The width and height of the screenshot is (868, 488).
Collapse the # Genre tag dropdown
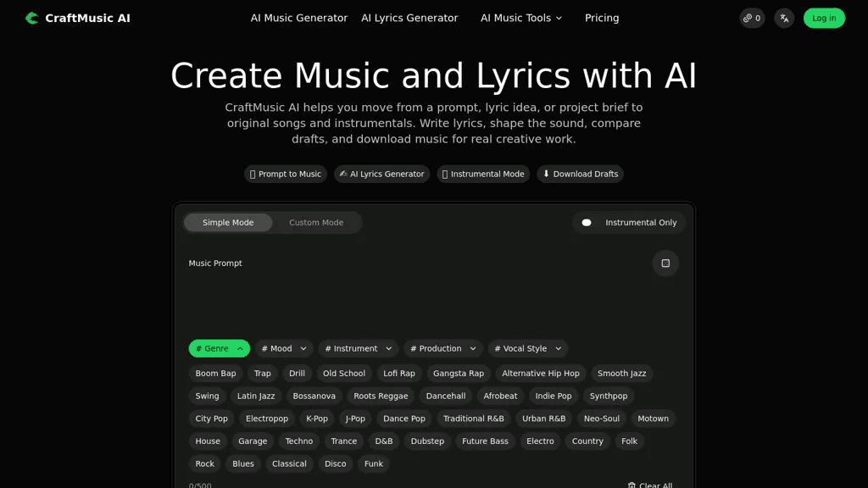(x=220, y=348)
